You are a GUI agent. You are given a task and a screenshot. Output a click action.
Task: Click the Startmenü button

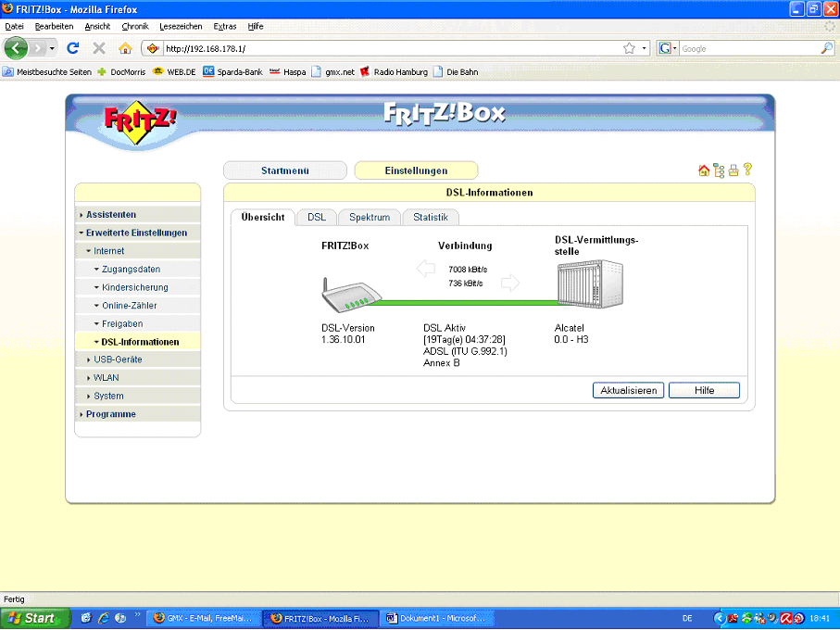pyautogui.click(x=285, y=170)
